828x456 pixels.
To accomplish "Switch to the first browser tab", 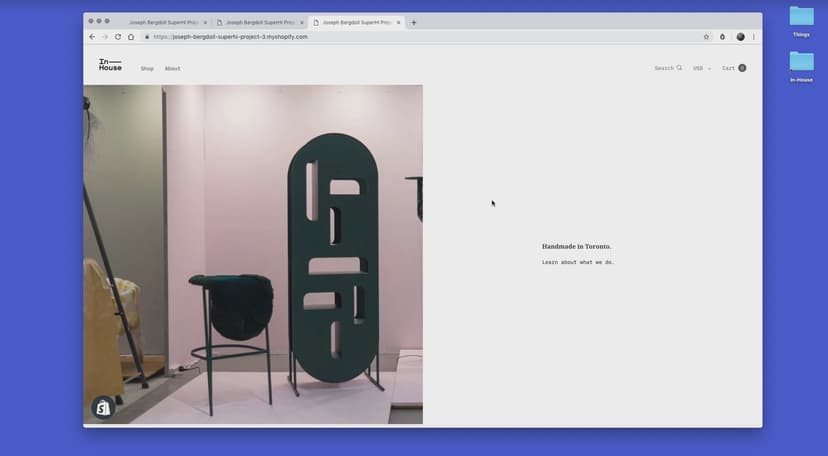I will pyautogui.click(x=162, y=22).
